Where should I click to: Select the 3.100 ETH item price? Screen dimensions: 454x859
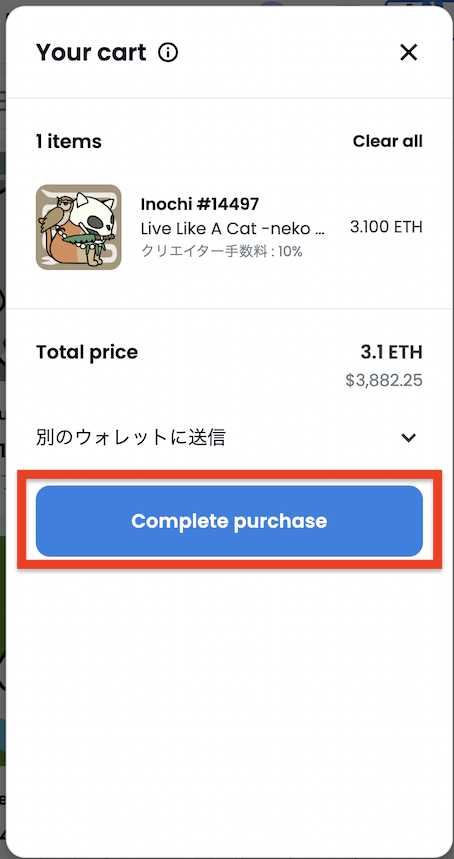point(386,227)
